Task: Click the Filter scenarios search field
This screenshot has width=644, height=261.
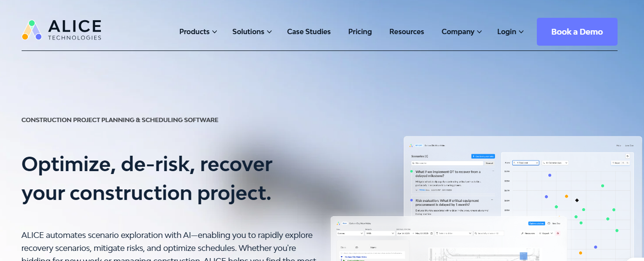Action: [x=447, y=163]
